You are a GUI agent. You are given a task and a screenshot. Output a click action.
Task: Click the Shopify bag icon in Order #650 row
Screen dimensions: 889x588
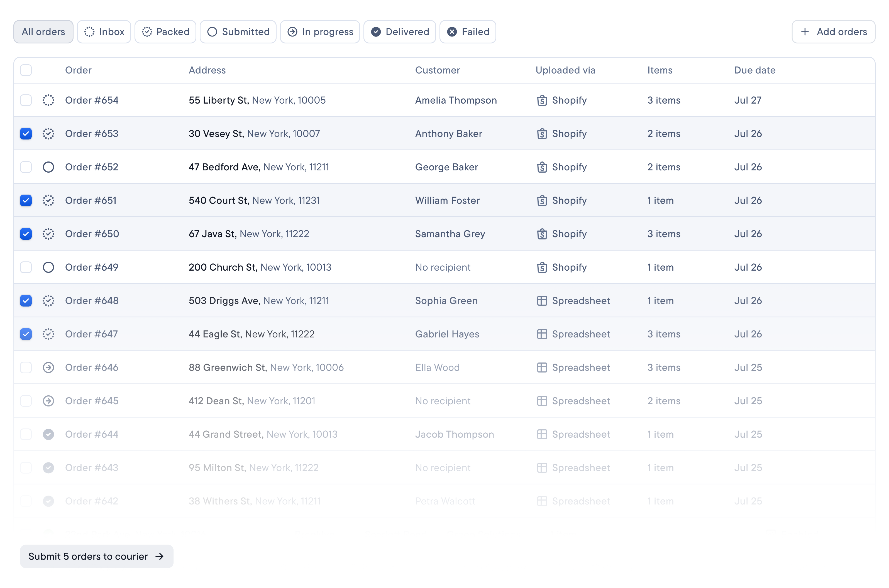click(542, 234)
